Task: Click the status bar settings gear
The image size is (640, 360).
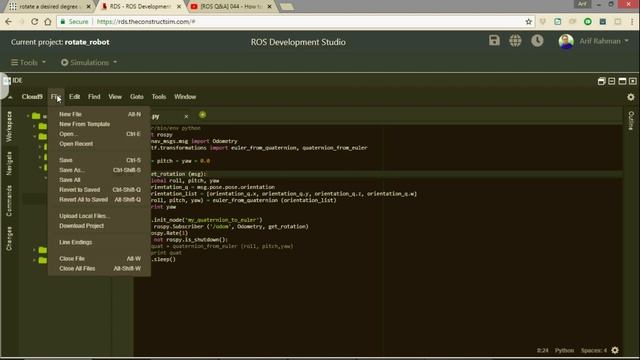Action: pos(615,350)
